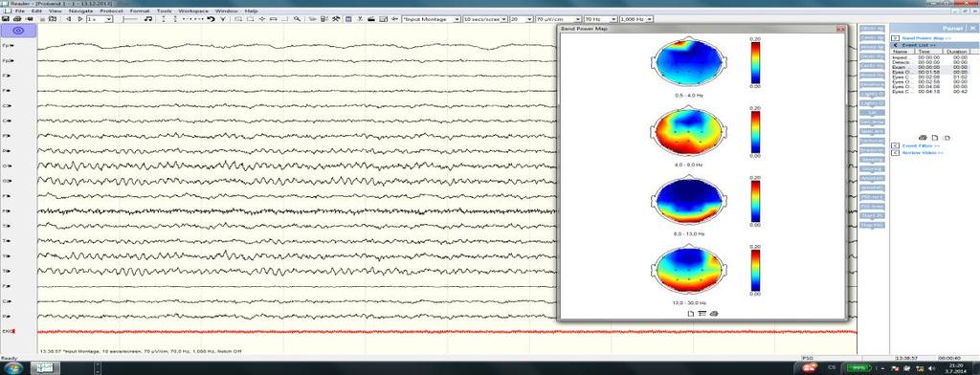
Task: Click the music note icon in toolbar
Action: click(148, 19)
